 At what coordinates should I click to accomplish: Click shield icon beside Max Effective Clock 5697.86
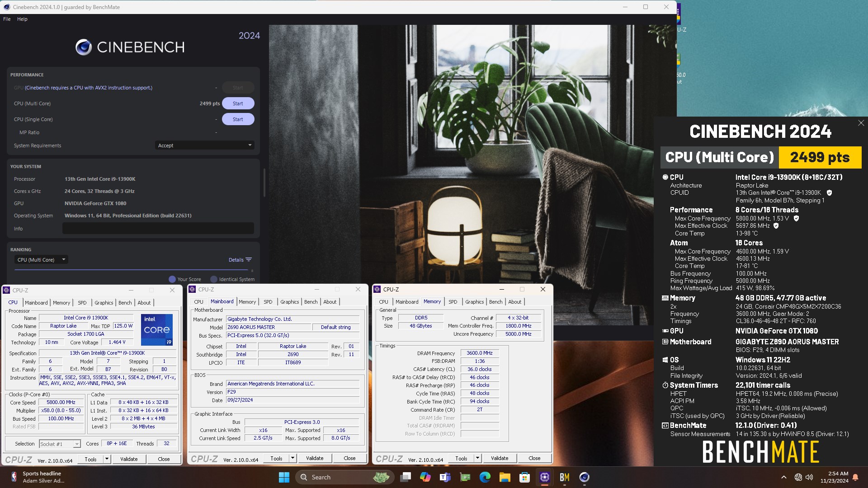point(776,226)
